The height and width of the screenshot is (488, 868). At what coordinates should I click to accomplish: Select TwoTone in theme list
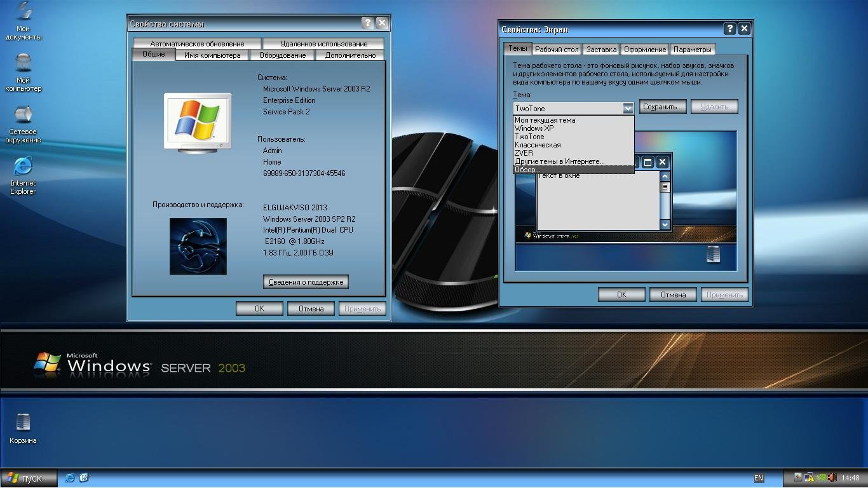tap(573, 137)
